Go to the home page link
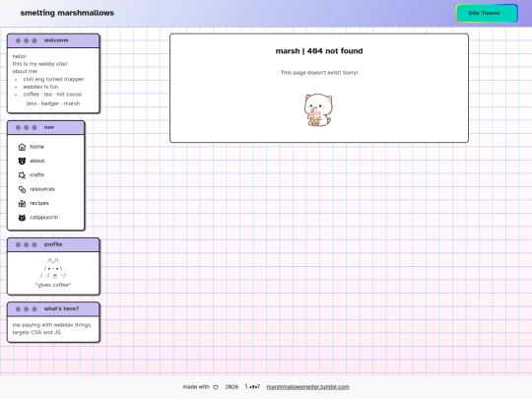The image size is (532, 399). pyautogui.click(x=37, y=147)
